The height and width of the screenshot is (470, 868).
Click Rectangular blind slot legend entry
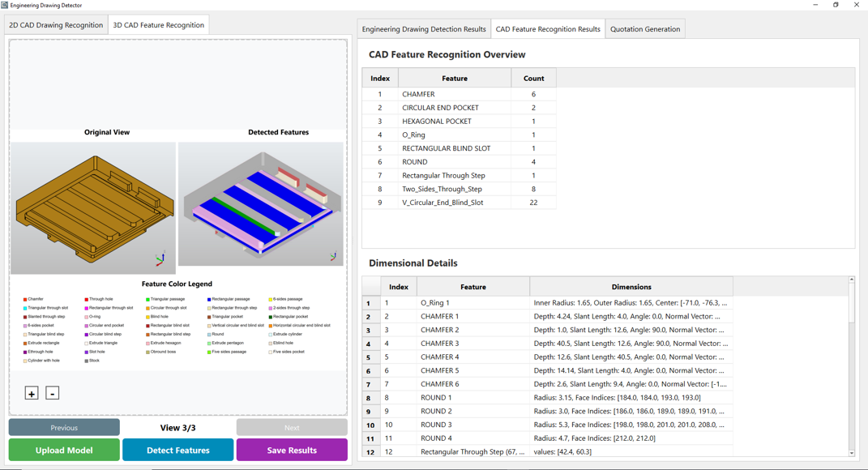(168, 326)
